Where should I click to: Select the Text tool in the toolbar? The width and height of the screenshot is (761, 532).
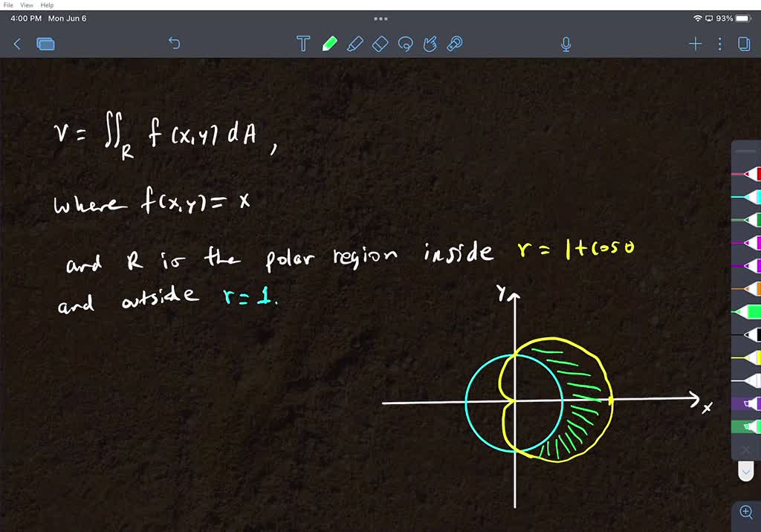pos(303,44)
